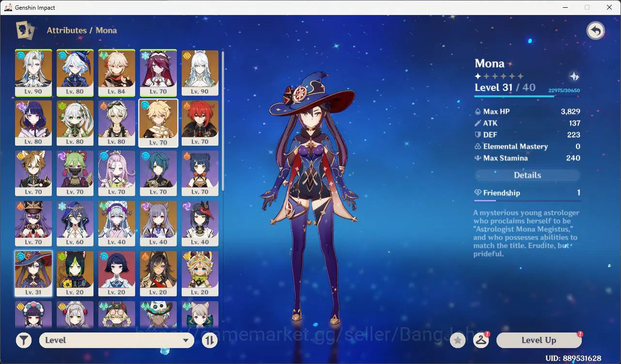Click Mona's EXP progress bar
621x364 pixels.
coord(528,96)
